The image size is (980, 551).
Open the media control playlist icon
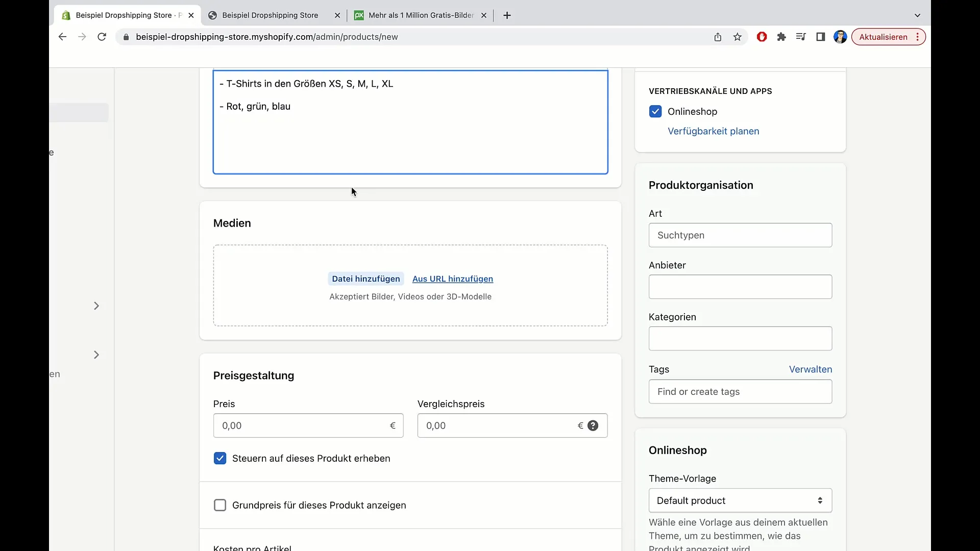pyautogui.click(x=801, y=37)
